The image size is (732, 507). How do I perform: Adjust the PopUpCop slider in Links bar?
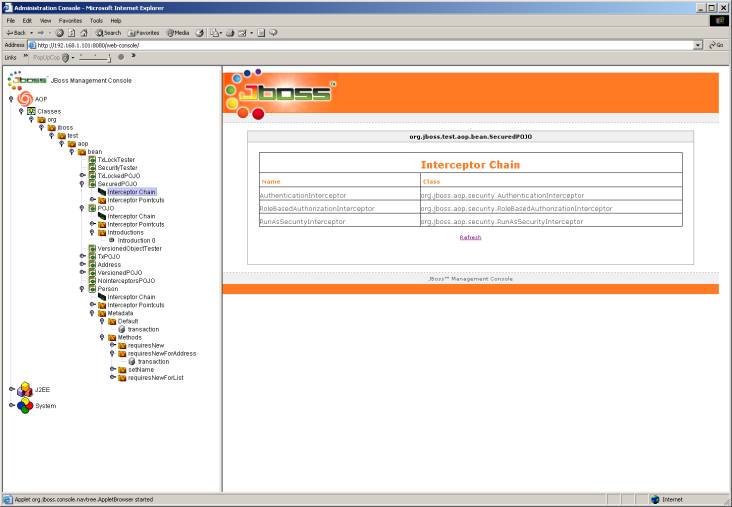(95, 57)
